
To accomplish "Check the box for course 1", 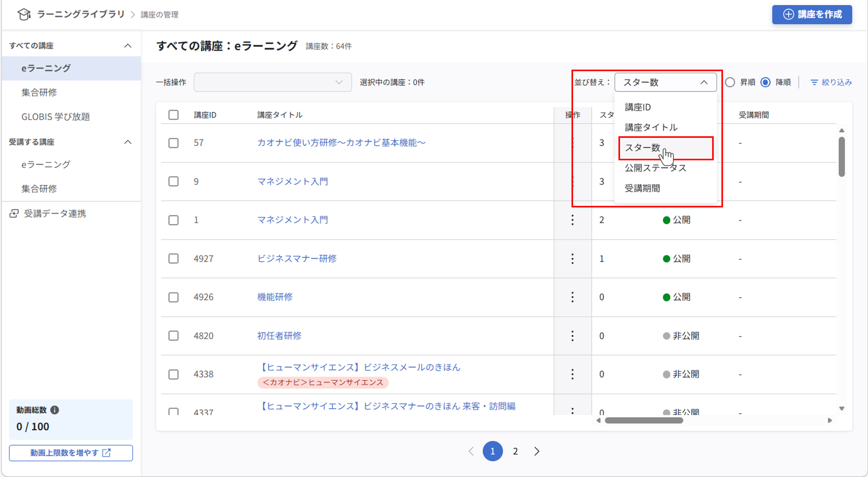I will [174, 220].
